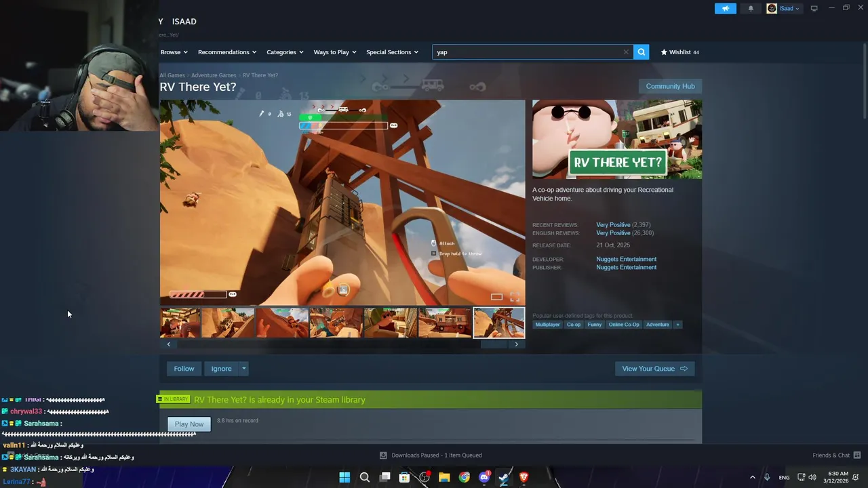Screen dimensions: 868x488
Task: Select the second screenshot thumbnail
Action: click(227, 323)
